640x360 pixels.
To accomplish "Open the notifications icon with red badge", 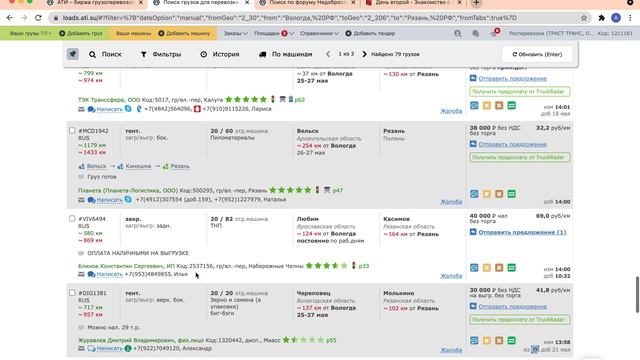I will click(x=494, y=33).
